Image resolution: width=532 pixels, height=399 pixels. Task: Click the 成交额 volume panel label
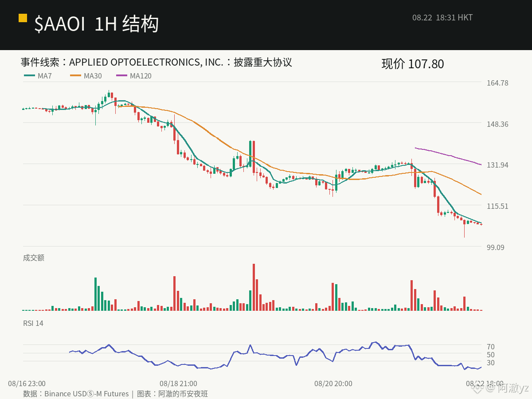point(34,258)
